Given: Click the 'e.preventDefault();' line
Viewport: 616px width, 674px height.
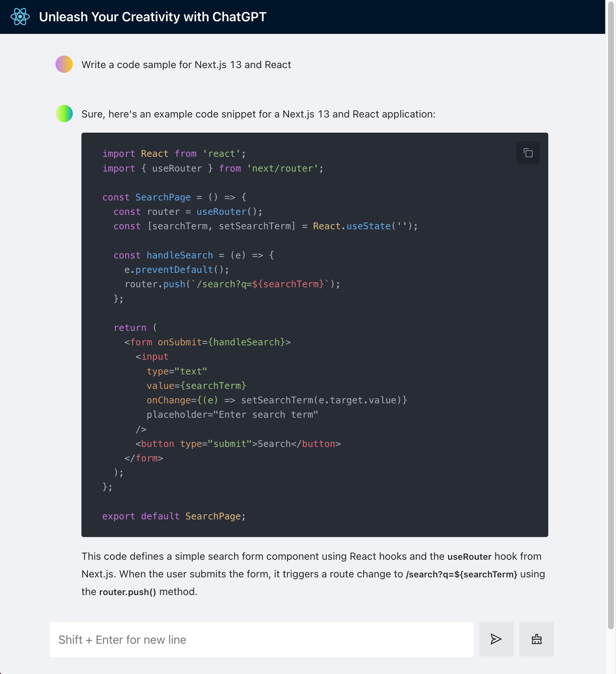Looking at the screenshot, I should [x=177, y=270].
